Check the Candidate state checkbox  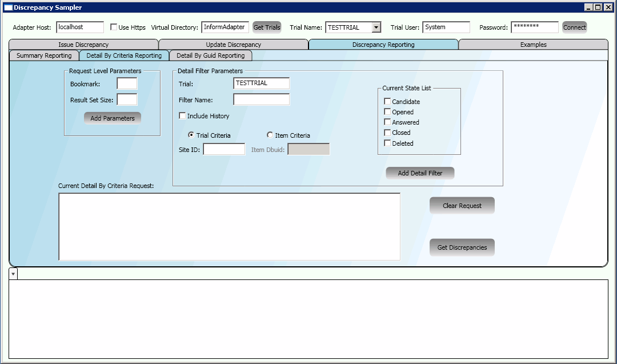point(387,101)
